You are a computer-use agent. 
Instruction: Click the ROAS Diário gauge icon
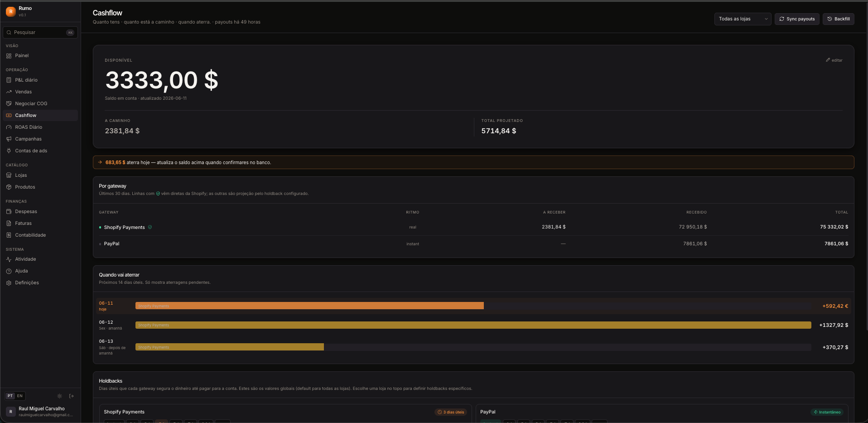click(9, 127)
